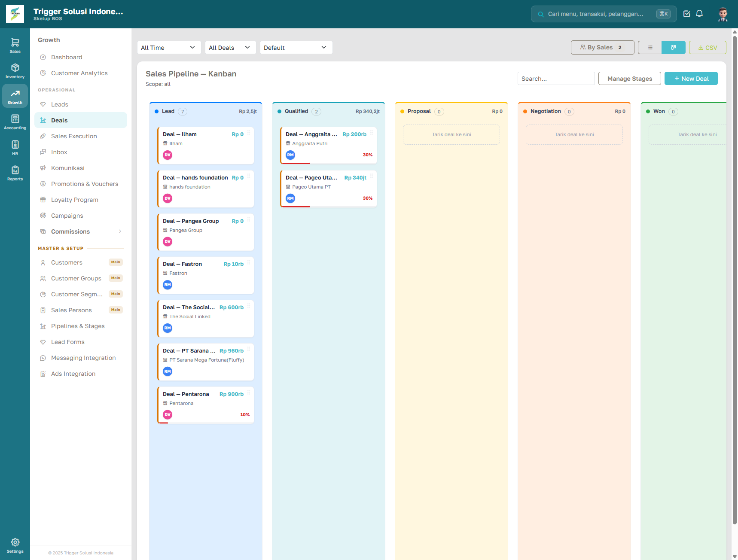Click the Rp 2,5jt Lead column total

point(248,111)
